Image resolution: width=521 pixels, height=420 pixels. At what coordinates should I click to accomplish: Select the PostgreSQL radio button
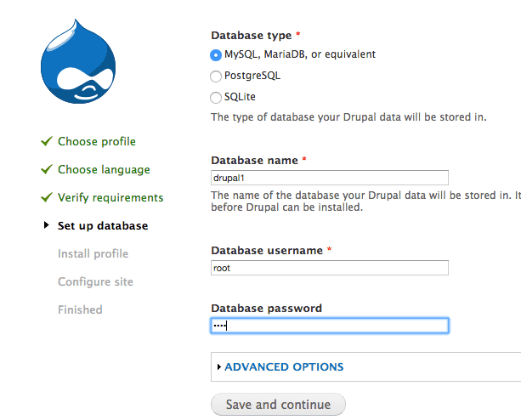coord(216,76)
